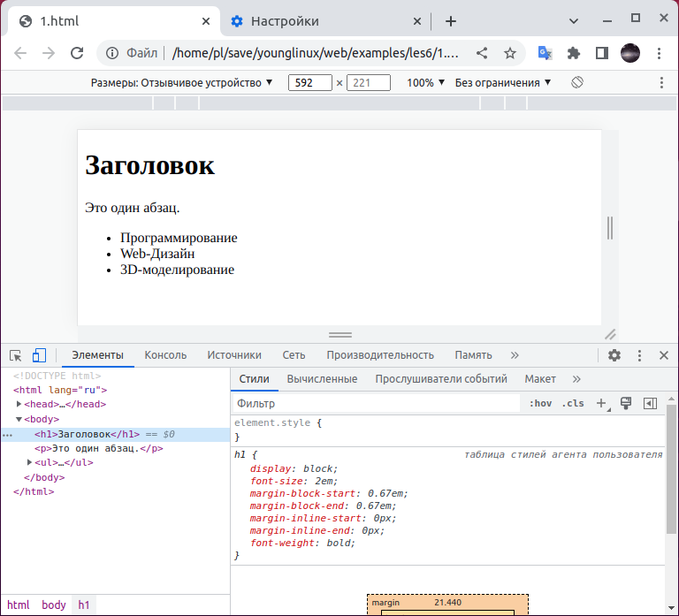Open the DevTools customize menu
Image resolution: width=679 pixels, height=616 pixels.
click(639, 355)
